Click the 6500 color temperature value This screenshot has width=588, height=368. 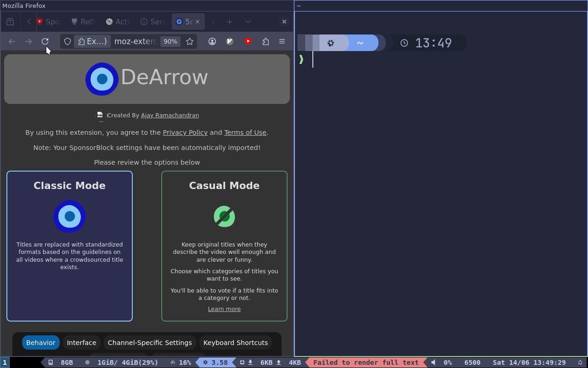point(472,362)
